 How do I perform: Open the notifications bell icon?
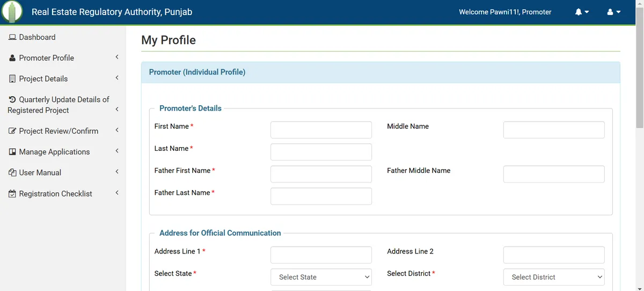(579, 12)
